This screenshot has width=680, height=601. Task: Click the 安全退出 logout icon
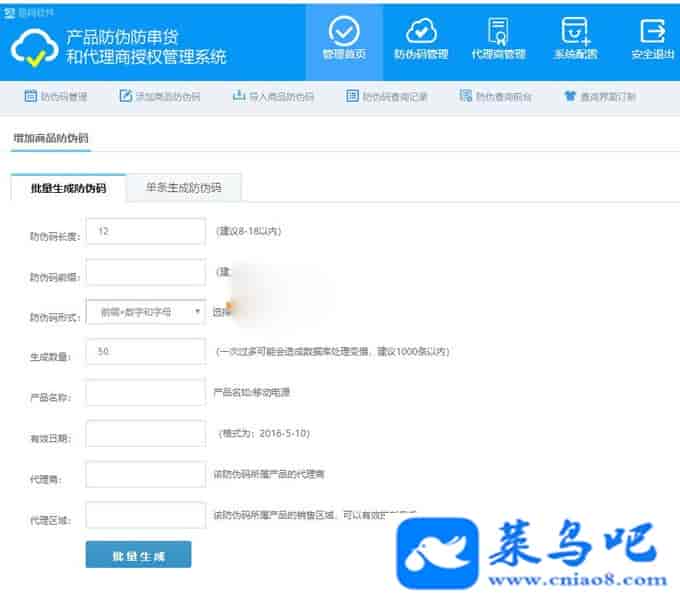652,31
